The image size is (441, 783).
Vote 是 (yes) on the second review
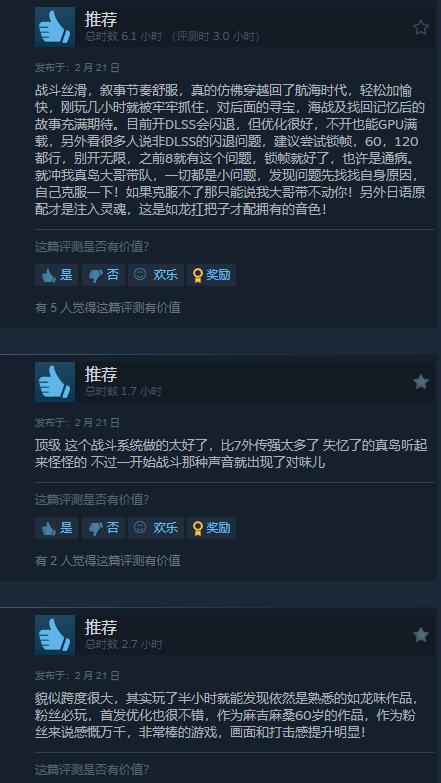point(56,528)
